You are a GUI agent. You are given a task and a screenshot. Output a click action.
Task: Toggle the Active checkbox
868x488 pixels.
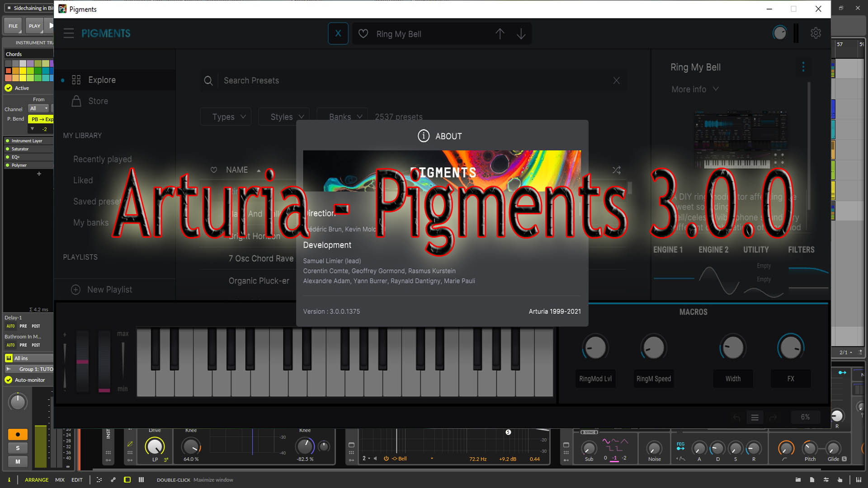(x=9, y=88)
